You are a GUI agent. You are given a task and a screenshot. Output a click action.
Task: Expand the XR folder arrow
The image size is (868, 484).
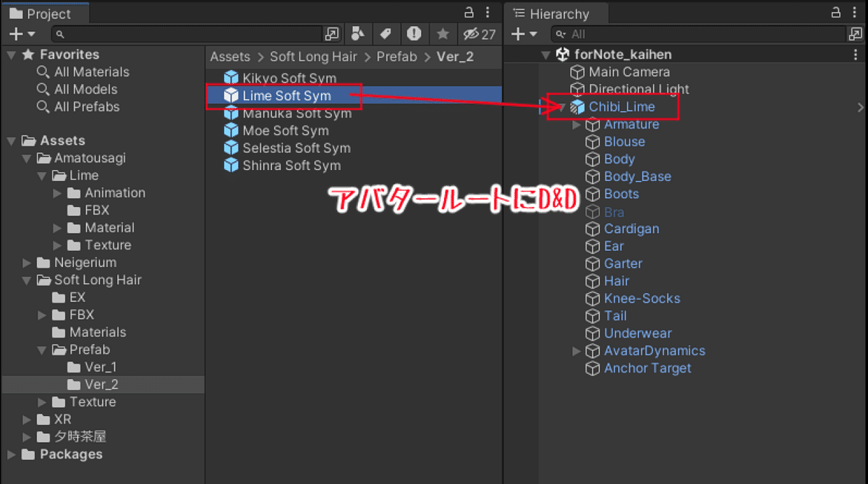pyautogui.click(x=27, y=420)
